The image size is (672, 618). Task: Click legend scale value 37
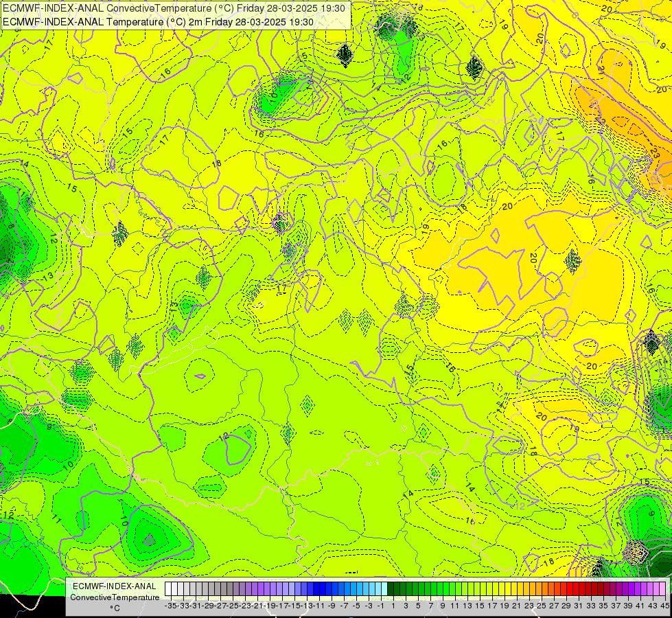[616, 606]
